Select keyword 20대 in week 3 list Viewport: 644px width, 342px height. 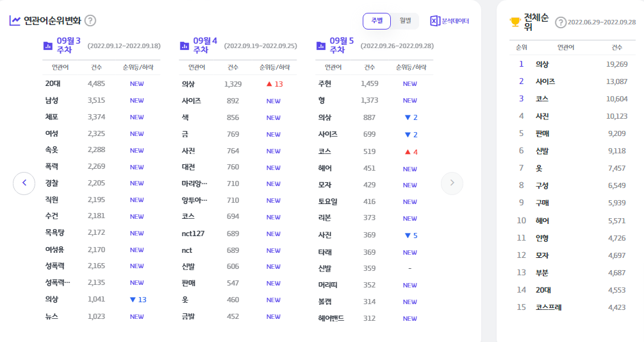53,83
